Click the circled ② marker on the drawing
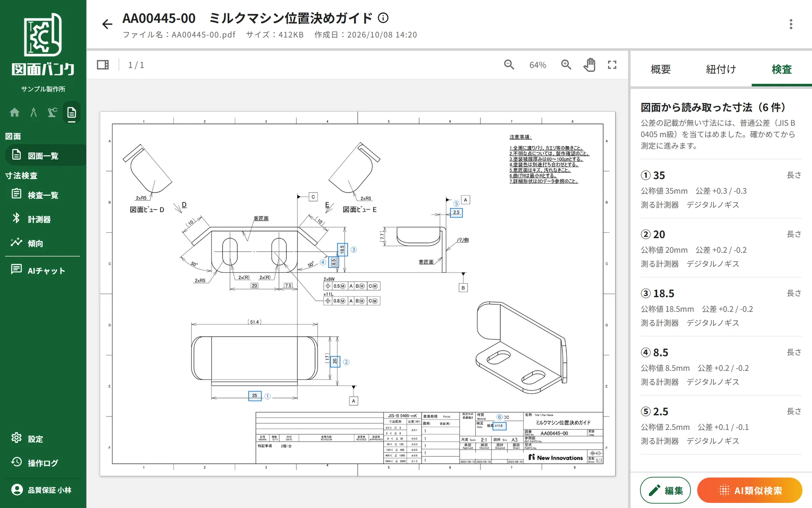 point(346,362)
